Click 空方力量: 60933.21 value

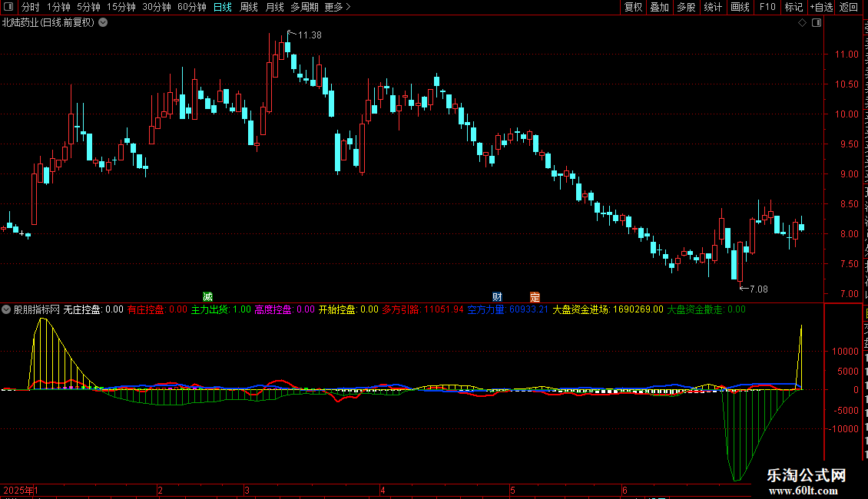pyautogui.click(x=508, y=310)
